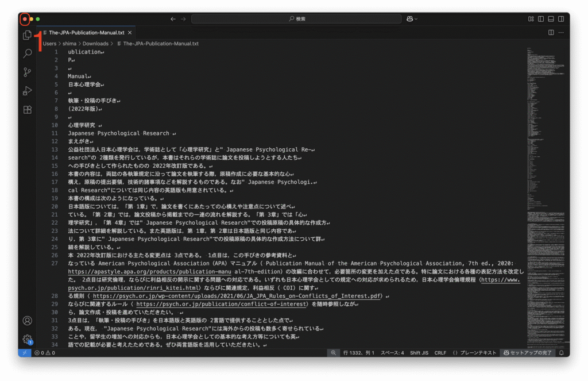The image size is (588, 381).
Task: Open the rinri_kitei.html link
Action: click(x=134, y=288)
